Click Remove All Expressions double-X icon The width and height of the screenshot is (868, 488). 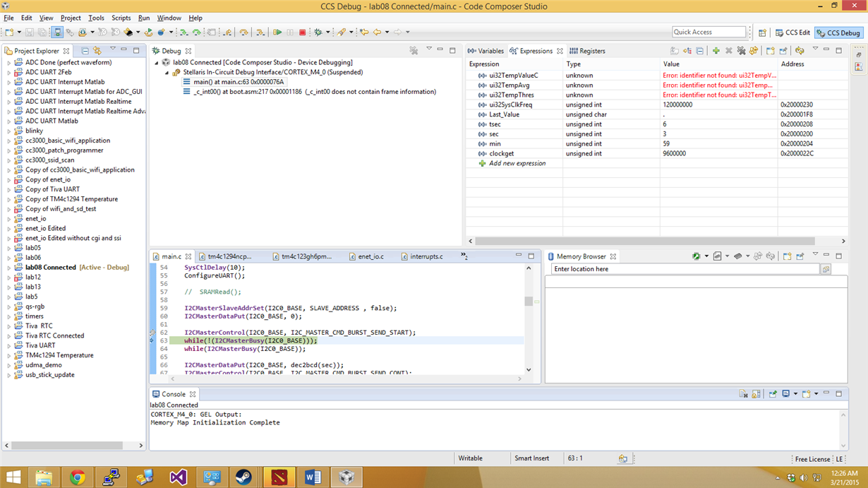click(x=741, y=51)
